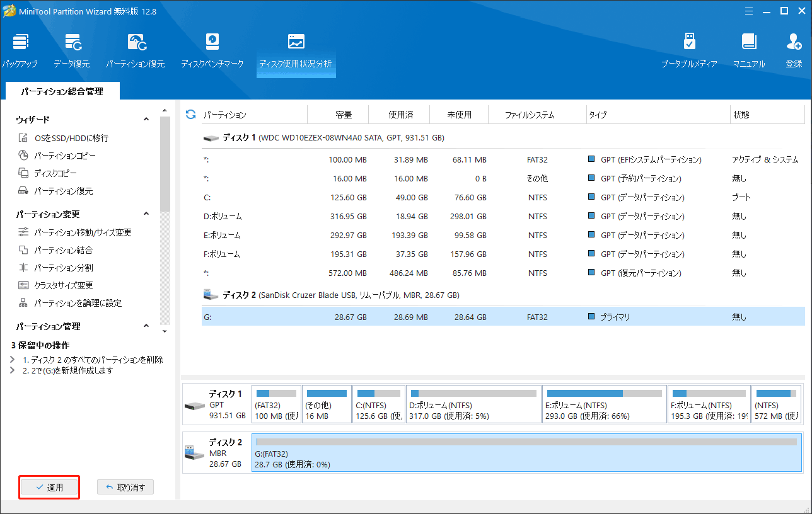The width and height of the screenshot is (812, 514).
Task: Create ブータブルメディア bootable media
Action: tap(689, 52)
